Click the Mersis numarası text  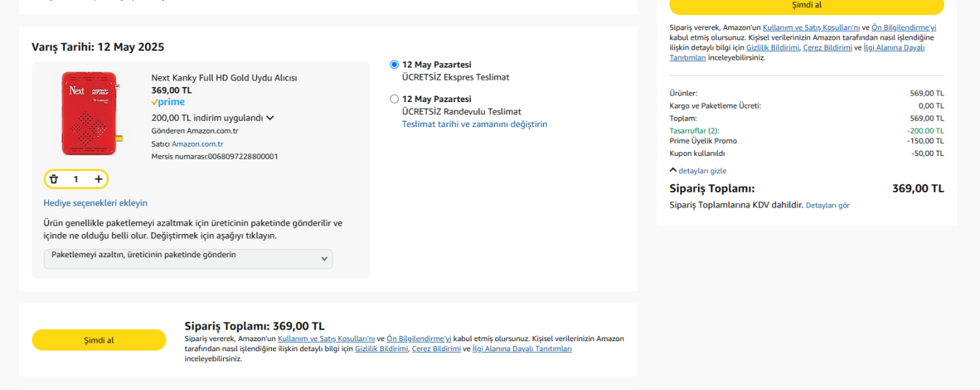(215, 156)
